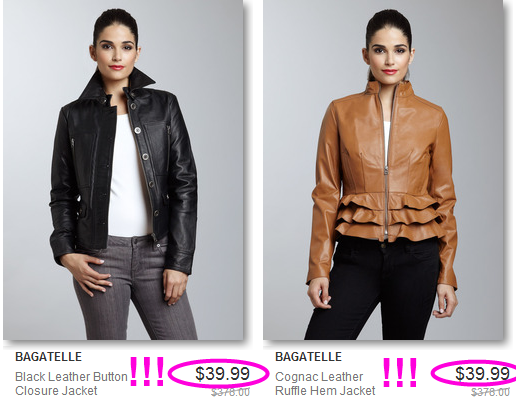
Task: Open the black leather jacket product photo
Action: 123,170
